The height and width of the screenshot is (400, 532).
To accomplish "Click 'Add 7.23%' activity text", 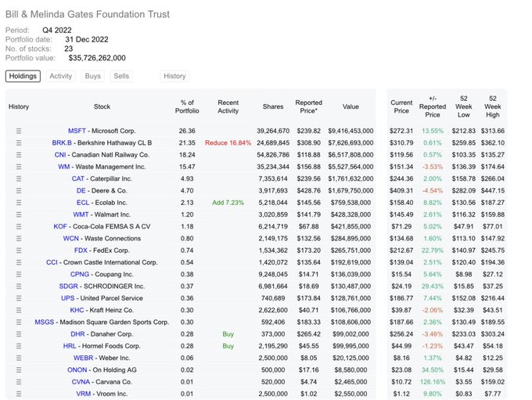I will (x=228, y=203).
